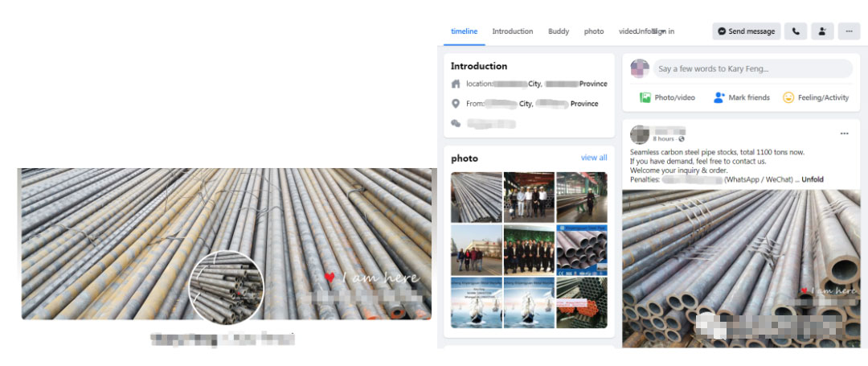Click the view all photos link
This screenshot has width=868, height=366.
pyautogui.click(x=594, y=158)
